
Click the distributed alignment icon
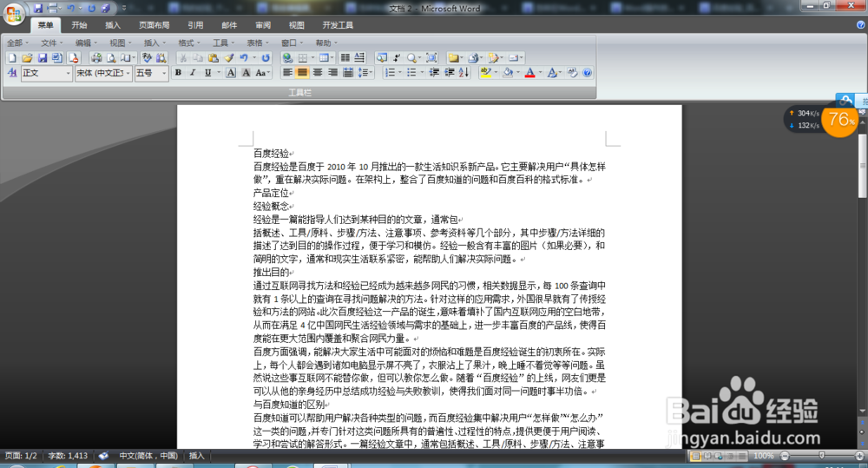(x=348, y=73)
